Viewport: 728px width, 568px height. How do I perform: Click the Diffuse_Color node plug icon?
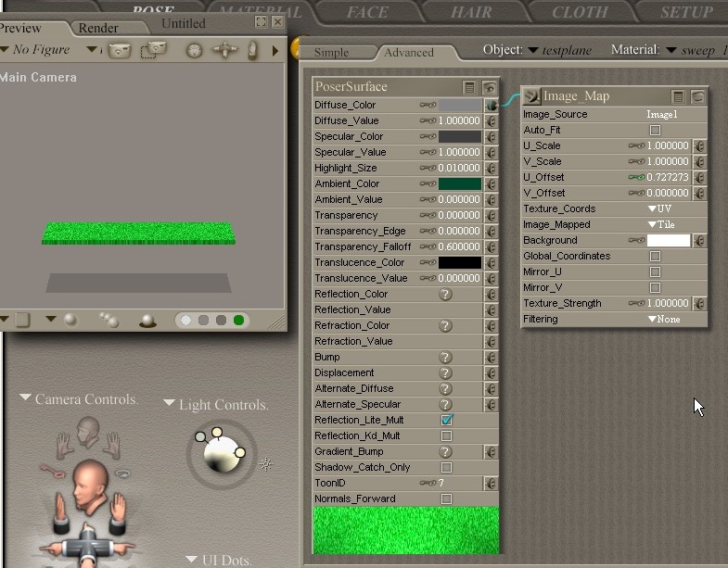click(x=491, y=106)
